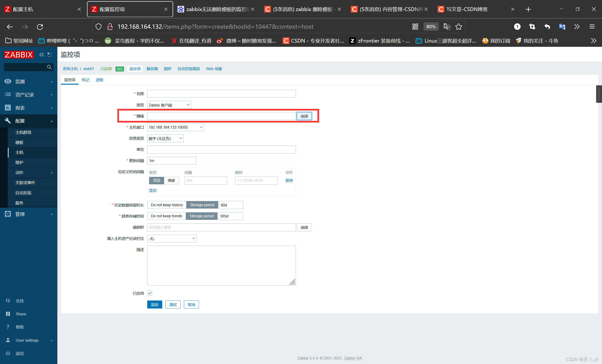The width and height of the screenshot is (602, 364).
Task: Open the Firefox hamburger menu icon
Action: click(x=592, y=27)
